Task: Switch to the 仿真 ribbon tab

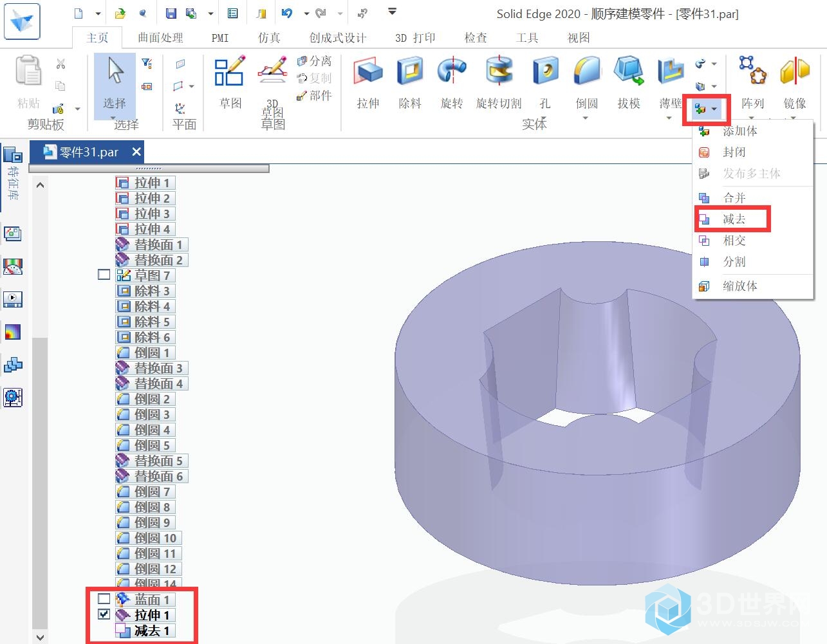Action: click(269, 38)
